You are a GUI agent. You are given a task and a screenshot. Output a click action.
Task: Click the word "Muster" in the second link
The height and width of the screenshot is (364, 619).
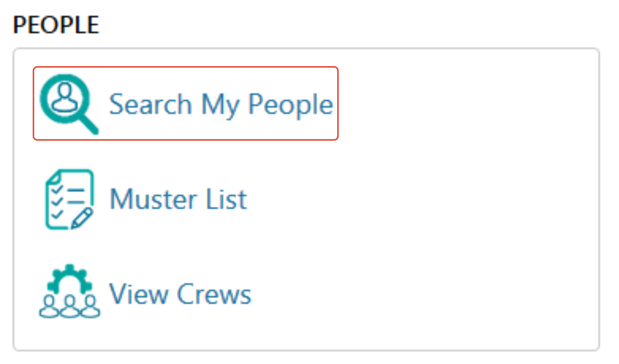click(154, 199)
